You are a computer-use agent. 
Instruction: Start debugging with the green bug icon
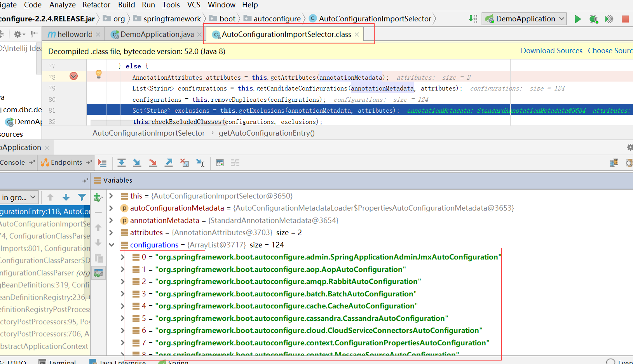pos(593,19)
